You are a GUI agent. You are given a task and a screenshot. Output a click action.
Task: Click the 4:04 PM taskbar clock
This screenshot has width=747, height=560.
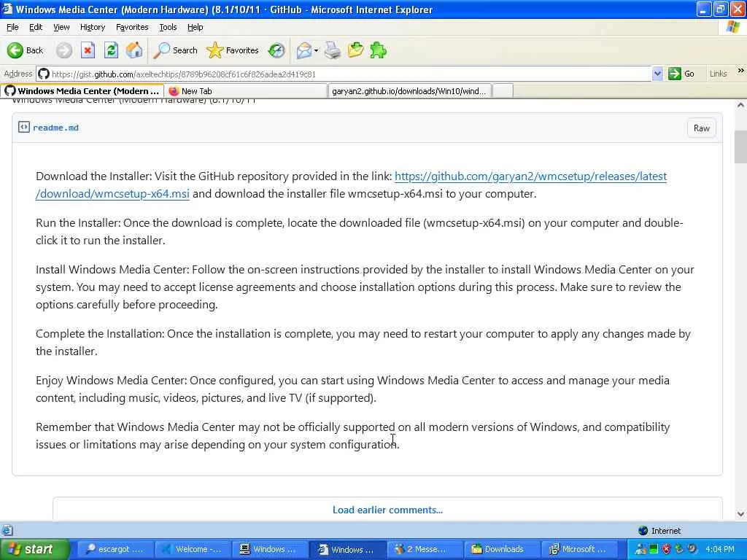coord(720,549)
